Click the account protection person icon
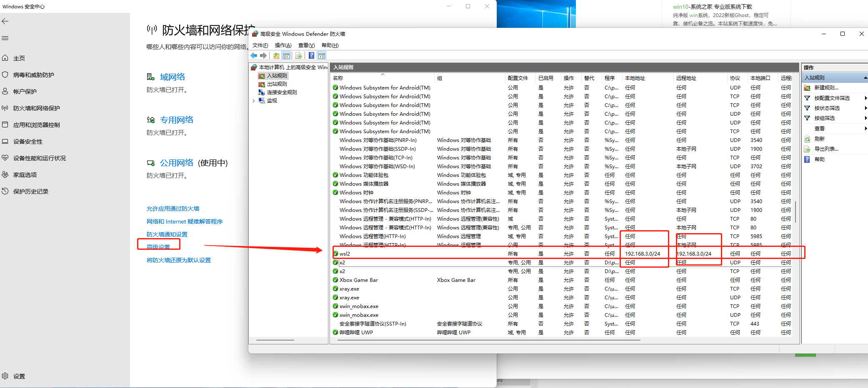This screenshot has height=388, width=868. pos(5,91)
